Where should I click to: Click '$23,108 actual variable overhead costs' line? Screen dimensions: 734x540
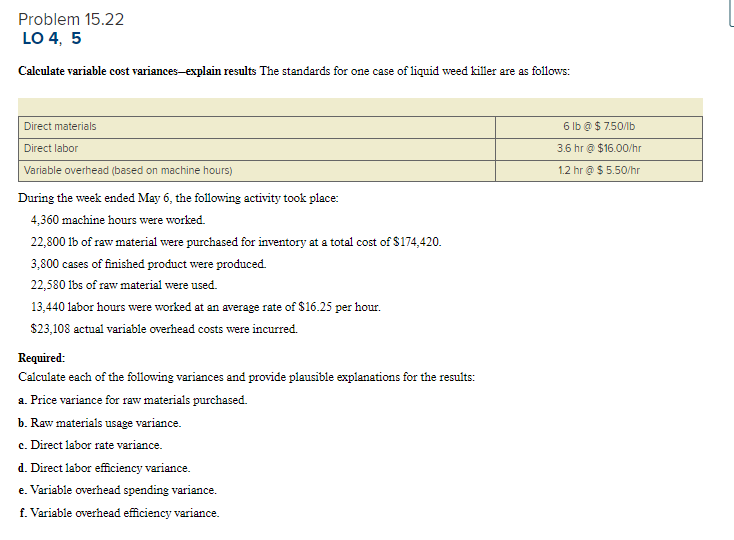point(164,329)
